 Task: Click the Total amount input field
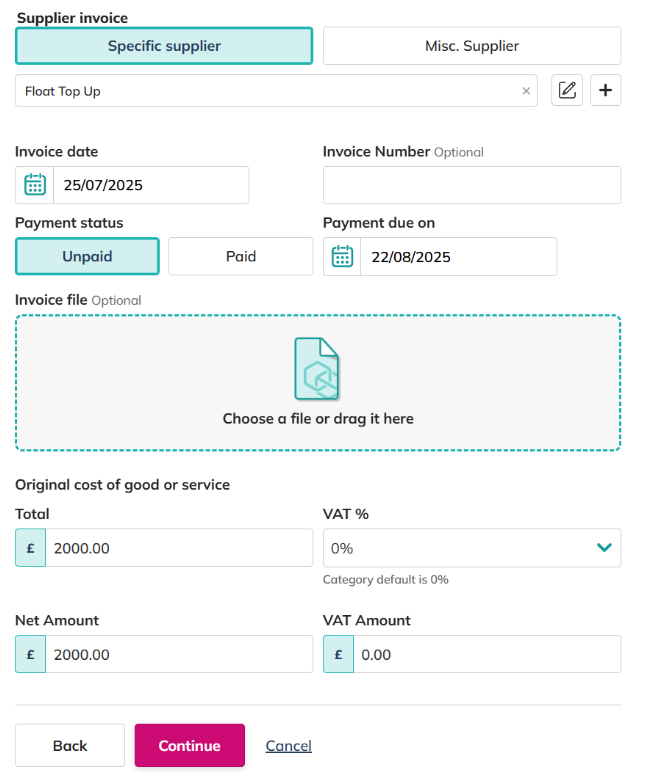(179, 548)
